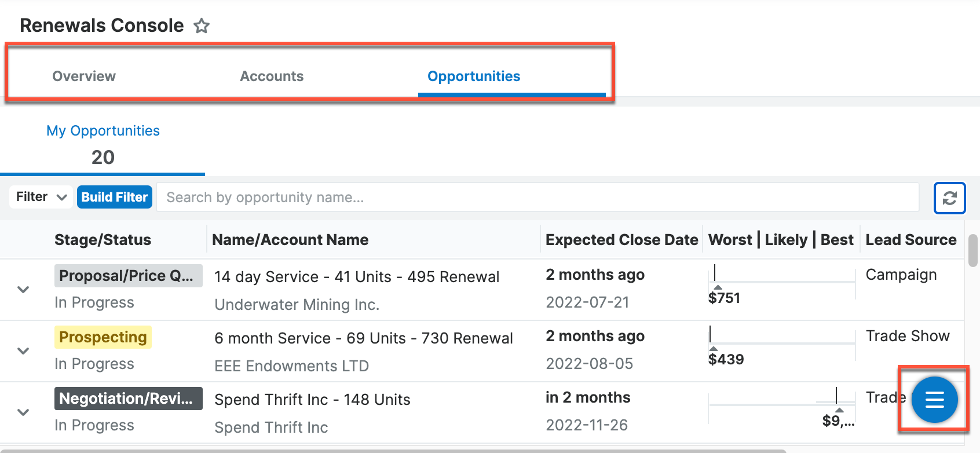Click the 2022-07-21 close date
980x453 pixels.
click(x=587, y=302)
